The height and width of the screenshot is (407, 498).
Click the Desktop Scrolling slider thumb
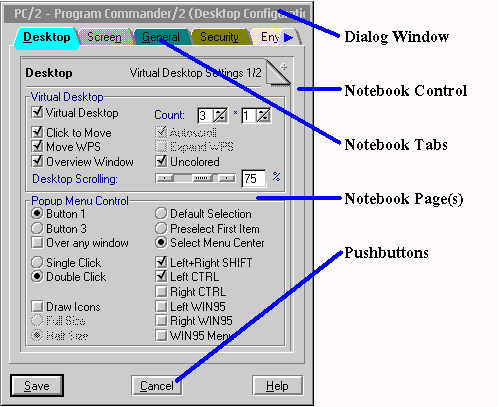203,178
